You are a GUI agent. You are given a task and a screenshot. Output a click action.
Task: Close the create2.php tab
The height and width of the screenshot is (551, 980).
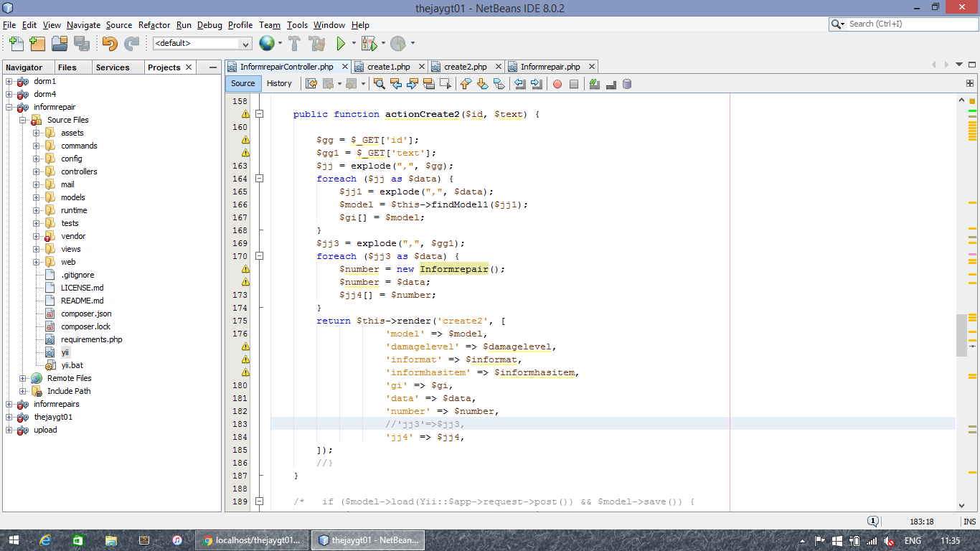click(499, 67)
